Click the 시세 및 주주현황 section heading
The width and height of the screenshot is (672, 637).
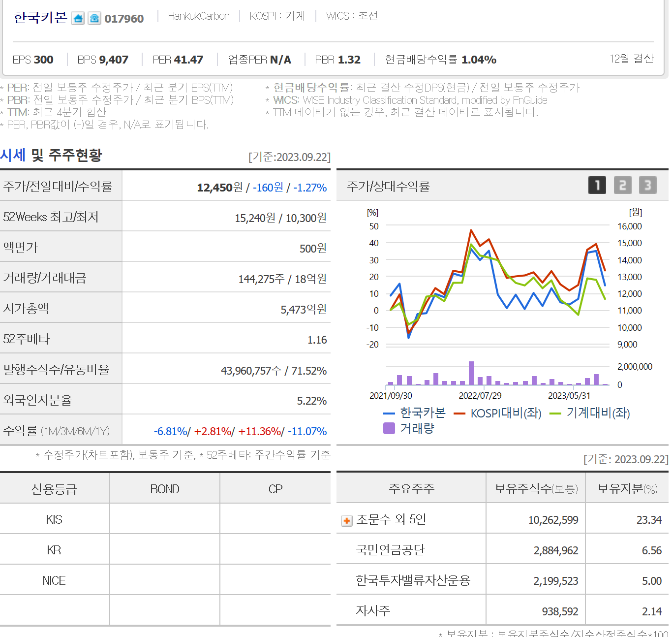(x=51, y=155)
